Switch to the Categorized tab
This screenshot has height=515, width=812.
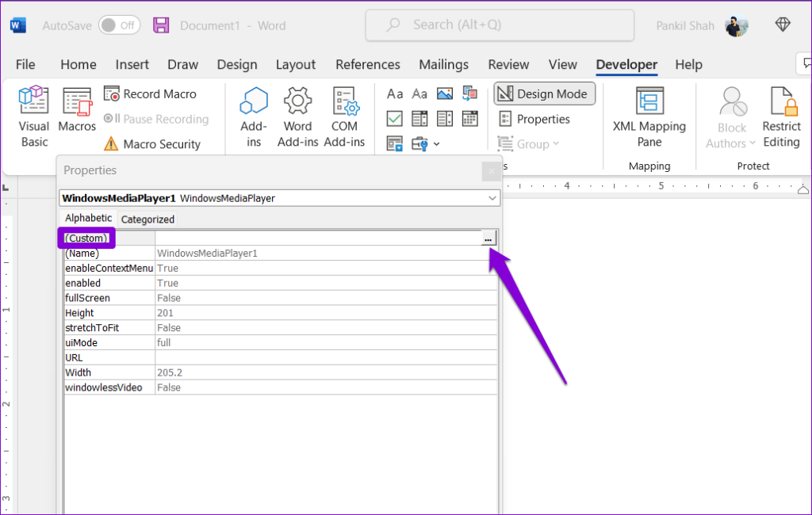point(147,218)
